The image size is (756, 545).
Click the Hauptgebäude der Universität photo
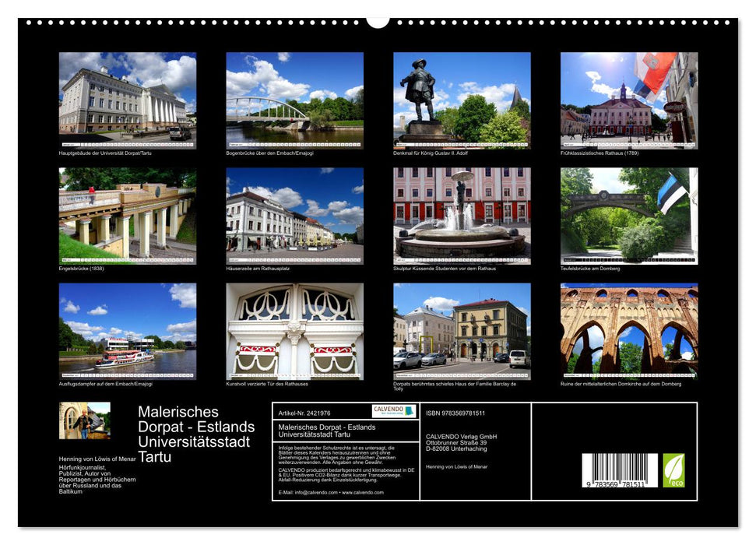click(127, 100)
